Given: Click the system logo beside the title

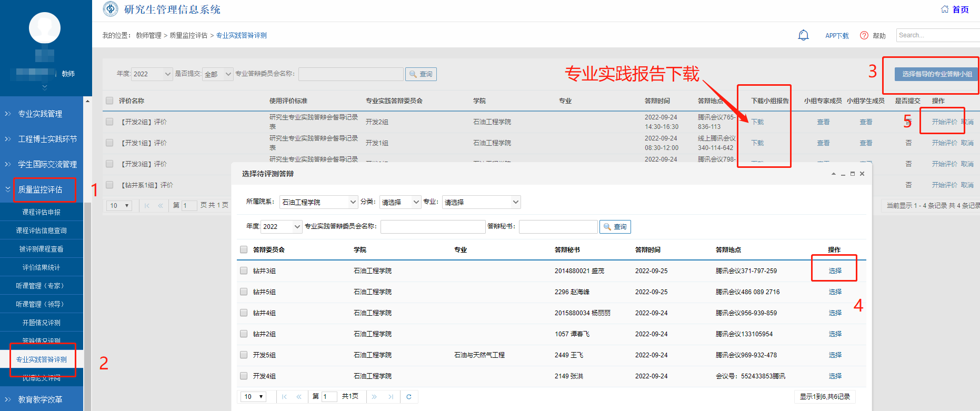Looking at the screenshot, I should [x=111, y=9].
